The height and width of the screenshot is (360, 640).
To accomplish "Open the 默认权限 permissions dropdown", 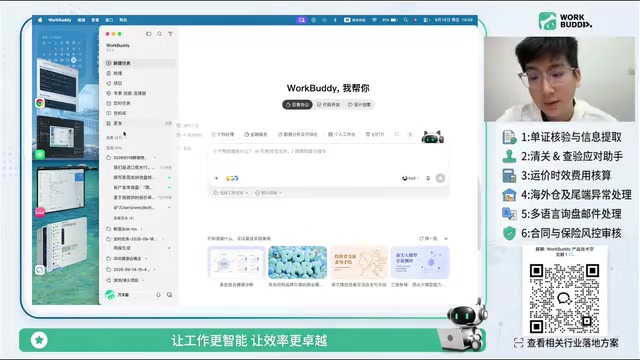I will click(269, 193).
